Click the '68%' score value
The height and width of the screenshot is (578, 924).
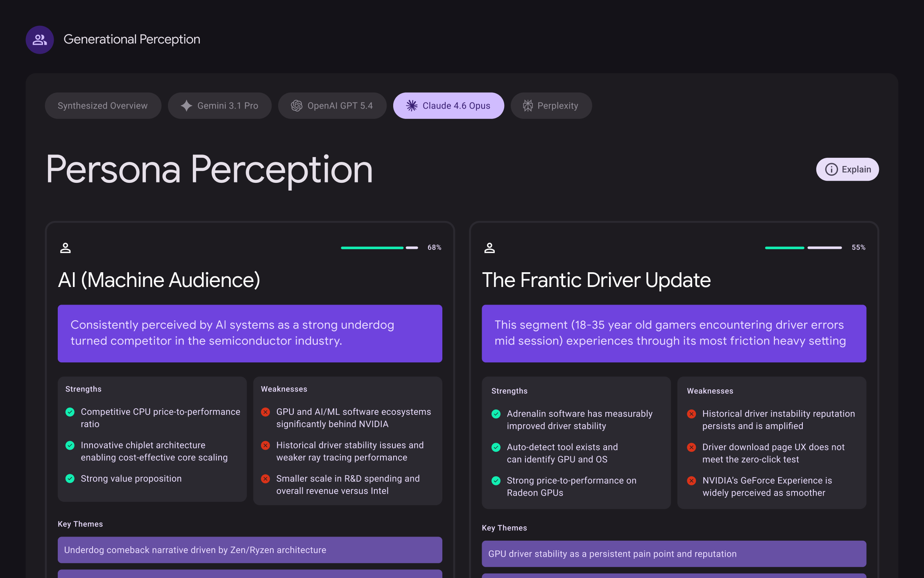point(435,248)
